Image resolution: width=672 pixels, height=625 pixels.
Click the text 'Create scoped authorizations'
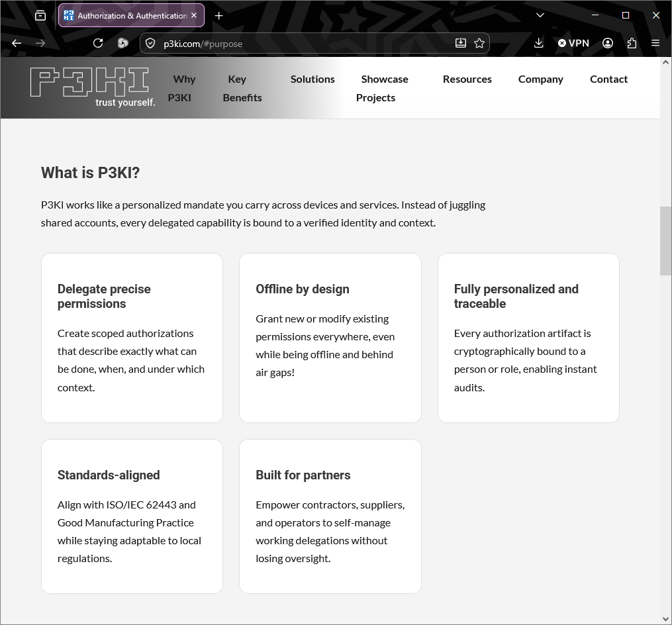(x=126, y=334)
